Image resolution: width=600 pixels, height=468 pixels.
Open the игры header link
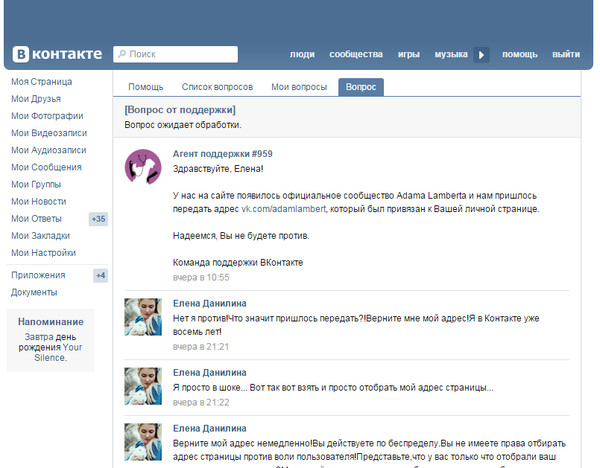409,54
